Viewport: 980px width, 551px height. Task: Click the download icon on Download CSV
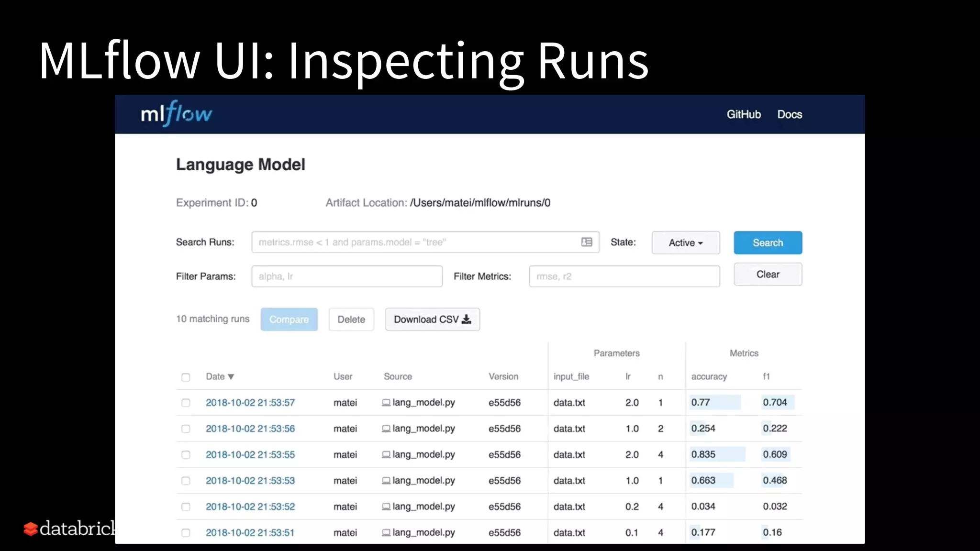[467, 320]
